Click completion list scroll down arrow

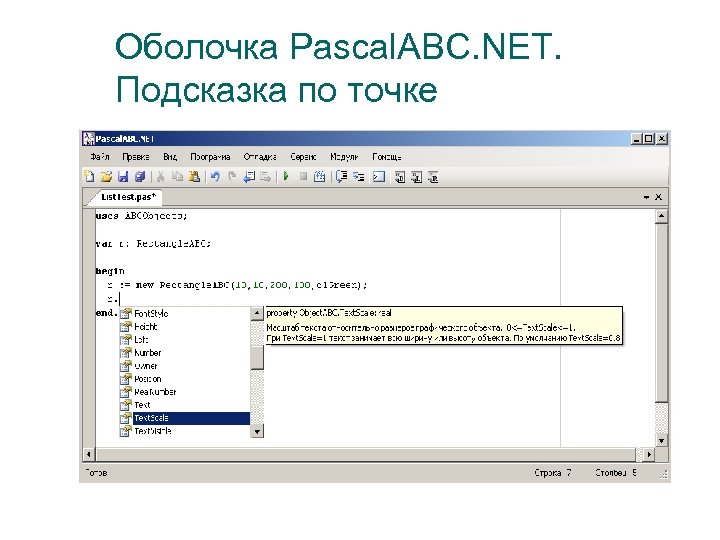point(257,431)
